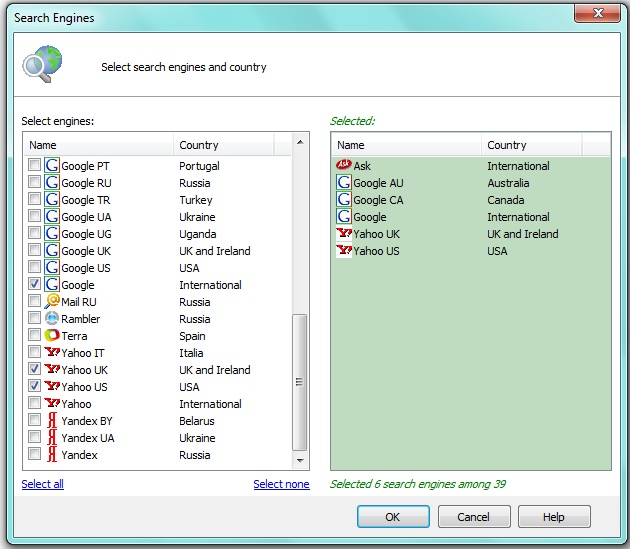635x549 pixels.
Task: Click the Yahoo IT icon
Action: click(x=52, y=352)
